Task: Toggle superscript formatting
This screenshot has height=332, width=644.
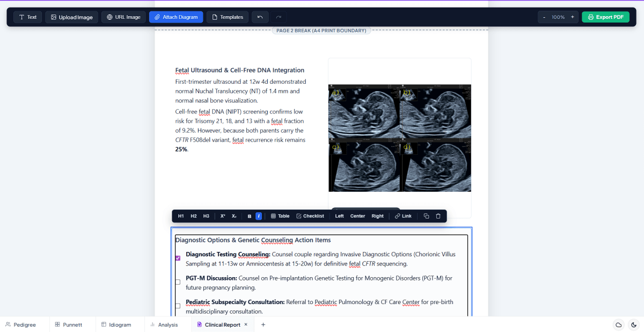Action: [x=223, y=216]
